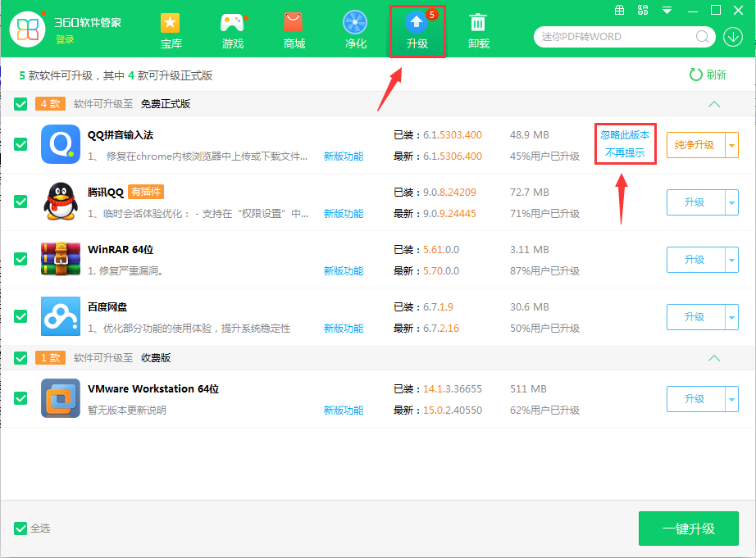Uncheck the QQ拼音输入法 checkbox
The height and width of the screenshot is (558, 756).
pos(20,144)
